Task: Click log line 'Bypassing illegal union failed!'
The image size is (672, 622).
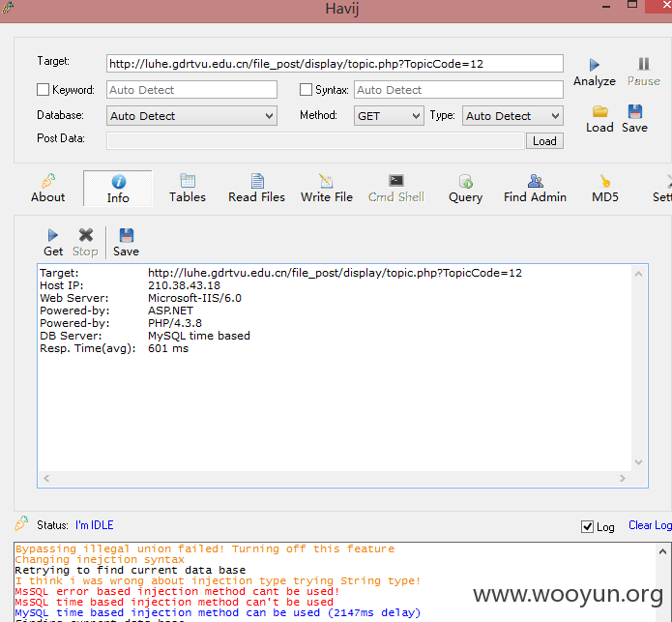Action: (x=205, y=548)
